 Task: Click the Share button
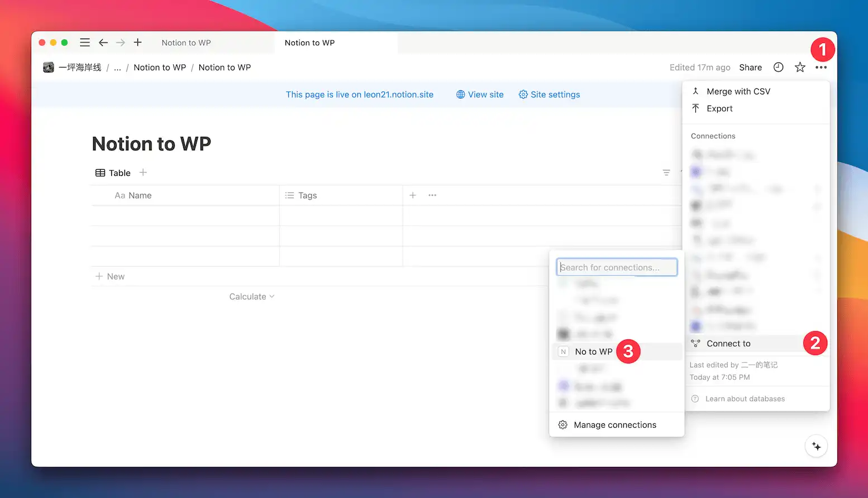750,68
